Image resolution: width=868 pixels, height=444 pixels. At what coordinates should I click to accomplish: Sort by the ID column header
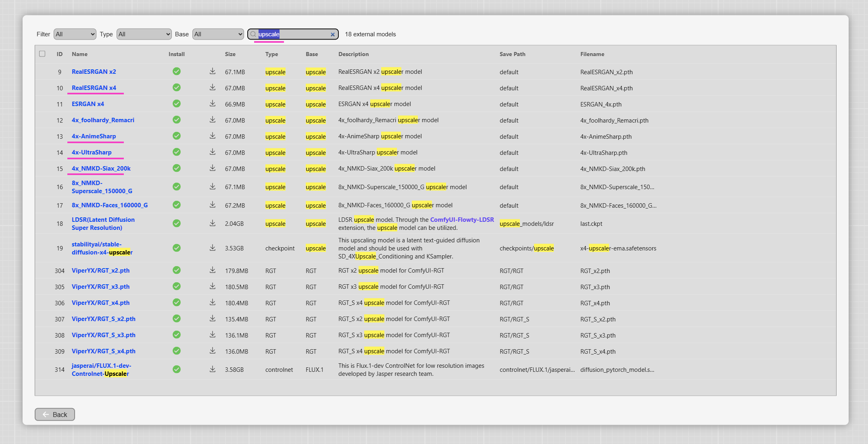[60, 54]
